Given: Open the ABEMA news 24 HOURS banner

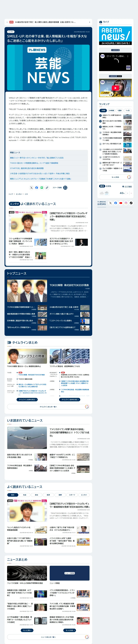Looking at the screenshot, I should 115,36.
